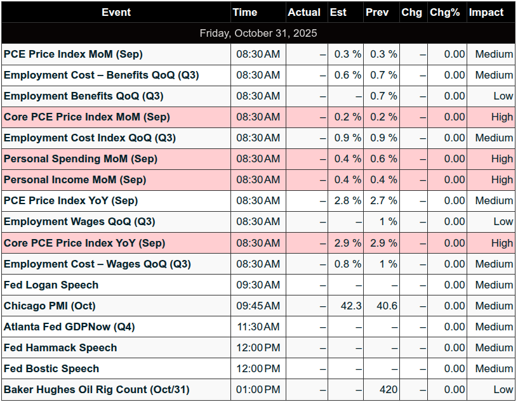Select Employment Wages QoQ (Q3) event
Screen dimensions: 532x402
[x=79, y=221]
